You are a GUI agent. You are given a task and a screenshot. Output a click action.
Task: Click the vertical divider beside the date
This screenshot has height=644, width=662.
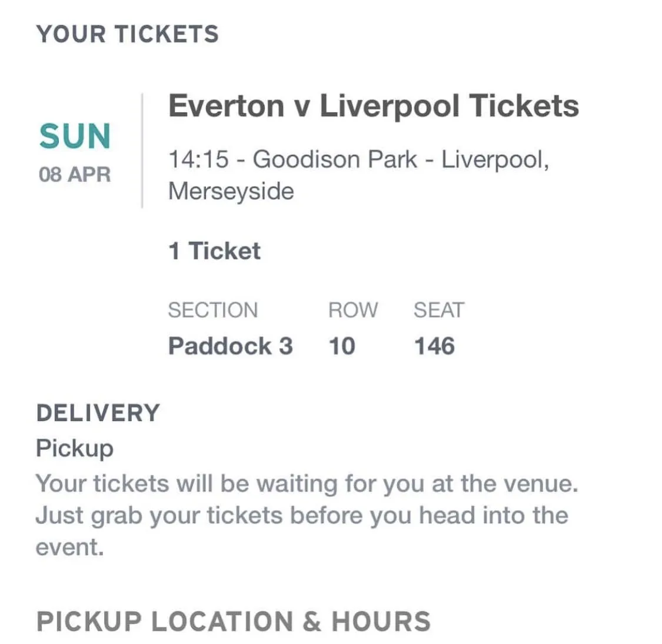click(142, 151)
